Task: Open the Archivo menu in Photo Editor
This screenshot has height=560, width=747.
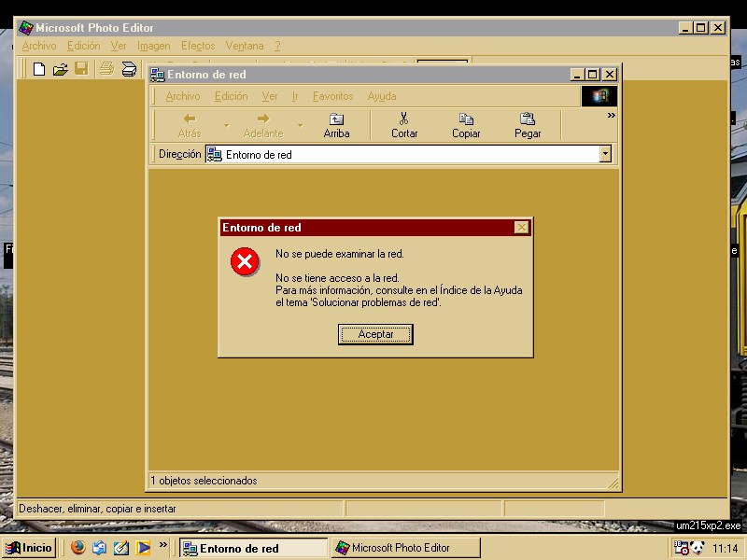Action: pyautogui.click(x=39, y=46)
